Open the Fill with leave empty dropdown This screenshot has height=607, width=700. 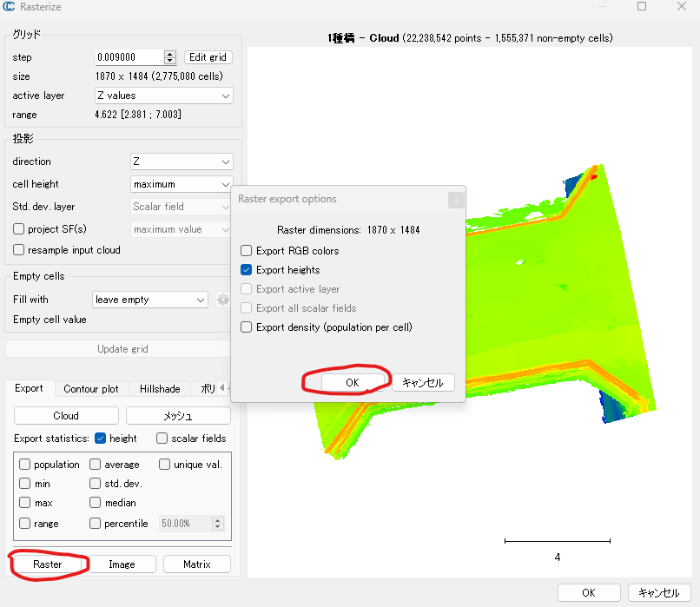149,300
